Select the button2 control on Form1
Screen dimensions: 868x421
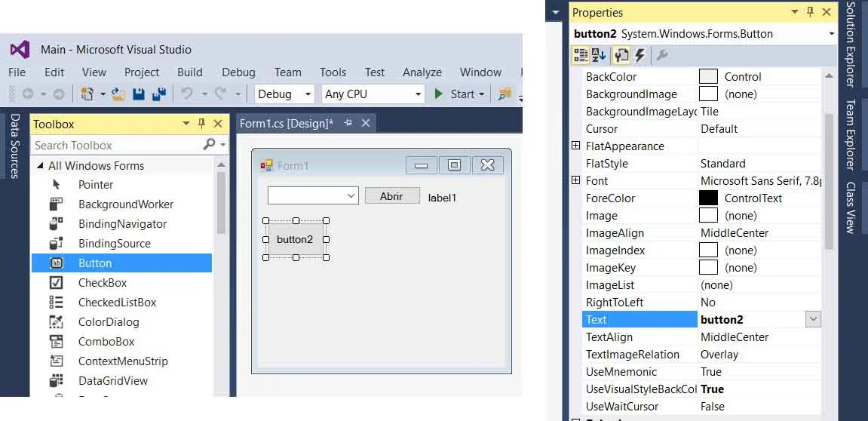(x=295, y=239)
